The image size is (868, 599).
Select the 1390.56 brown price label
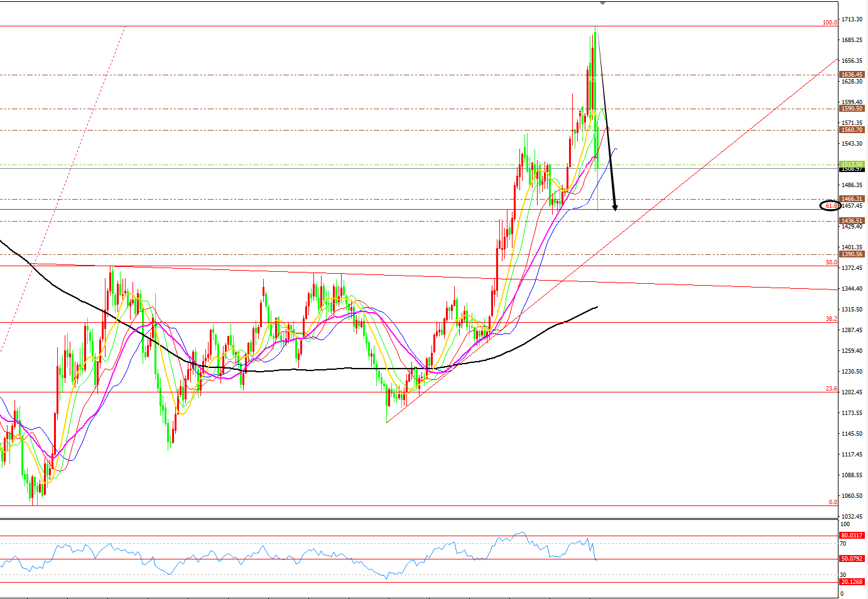(852, 254)
